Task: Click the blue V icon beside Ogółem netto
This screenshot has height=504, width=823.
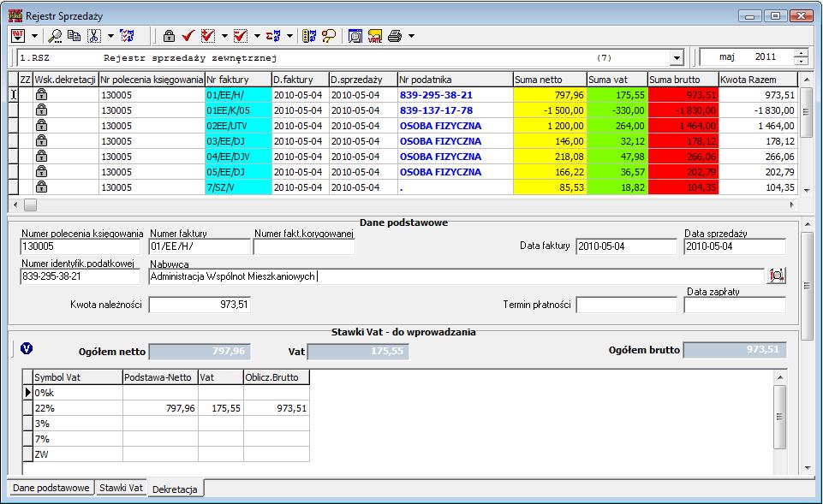Action: click(27, 348)
